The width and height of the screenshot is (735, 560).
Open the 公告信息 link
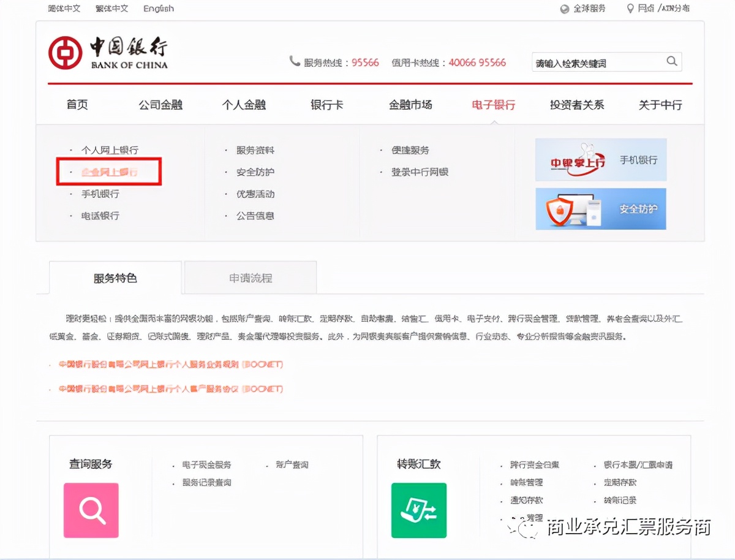coord(254,216)
